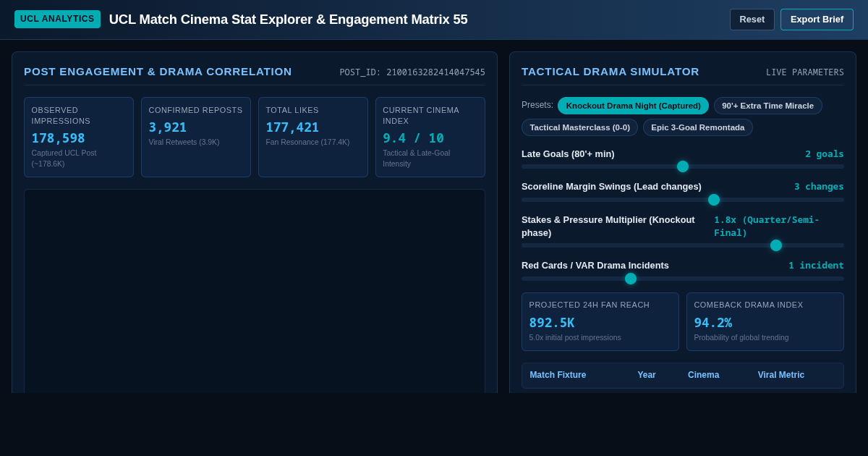Select the '1.8x (Quarter/Semi-Final)' value text
This screenshot has width=868, height=456.
tap(767, 226)
